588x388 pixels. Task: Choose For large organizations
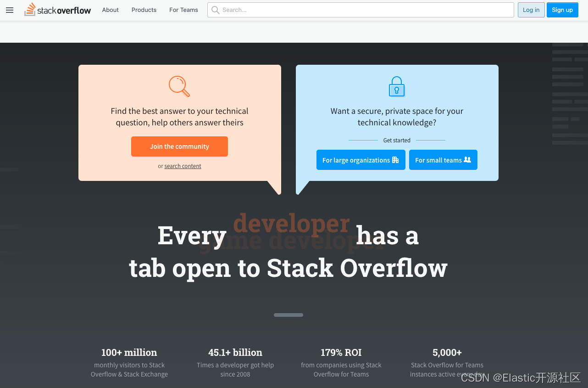click(361, 160)
